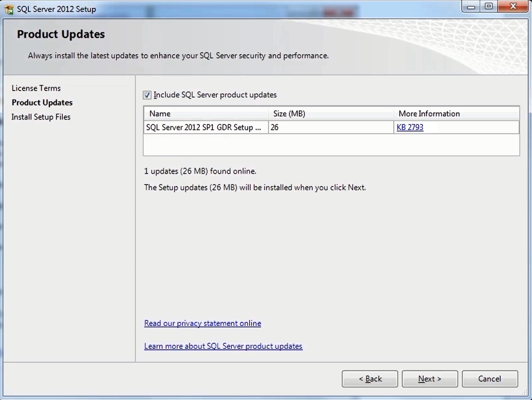Close the SQL Server 2012 Setup window
This screenshot has height=400, width=532.
pyautogui.click(x=513, y=6)
